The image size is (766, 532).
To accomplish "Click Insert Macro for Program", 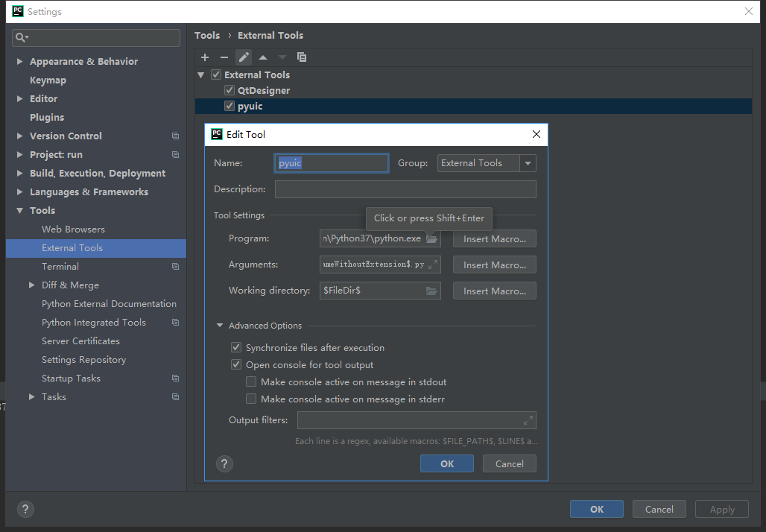I will (494, 239).
